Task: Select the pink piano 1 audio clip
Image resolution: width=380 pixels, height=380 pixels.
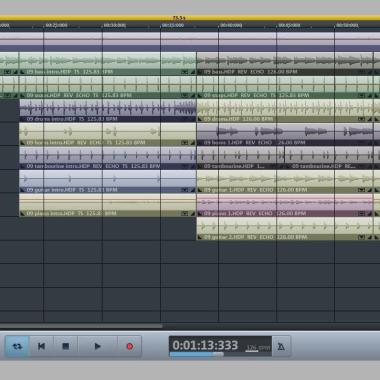Action: (x=285, y=205)
